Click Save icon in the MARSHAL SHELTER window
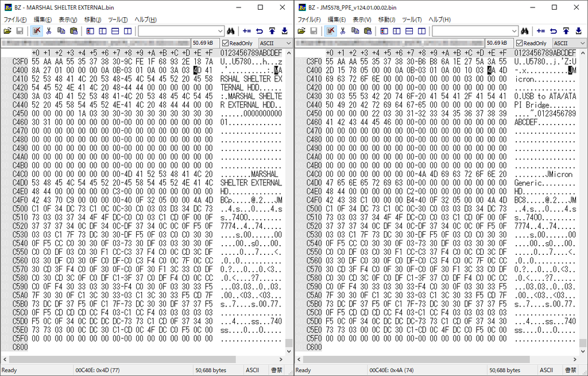588x376 pixels. point(20,31)
